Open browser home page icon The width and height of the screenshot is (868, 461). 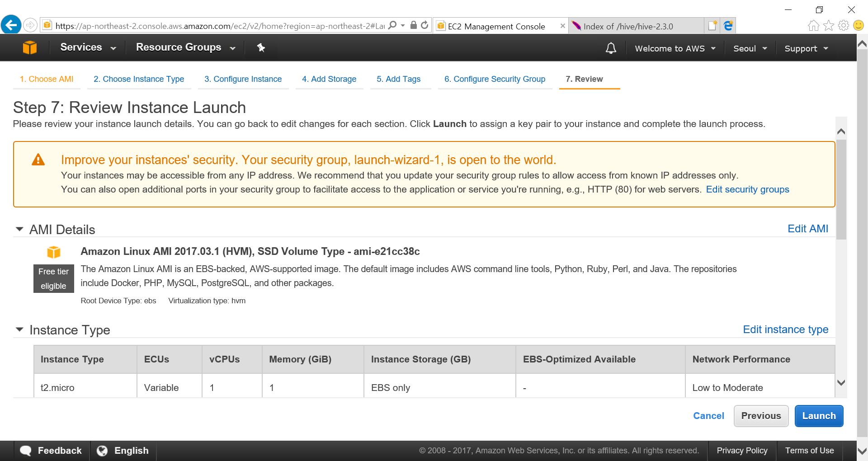(x=813, y=26)
